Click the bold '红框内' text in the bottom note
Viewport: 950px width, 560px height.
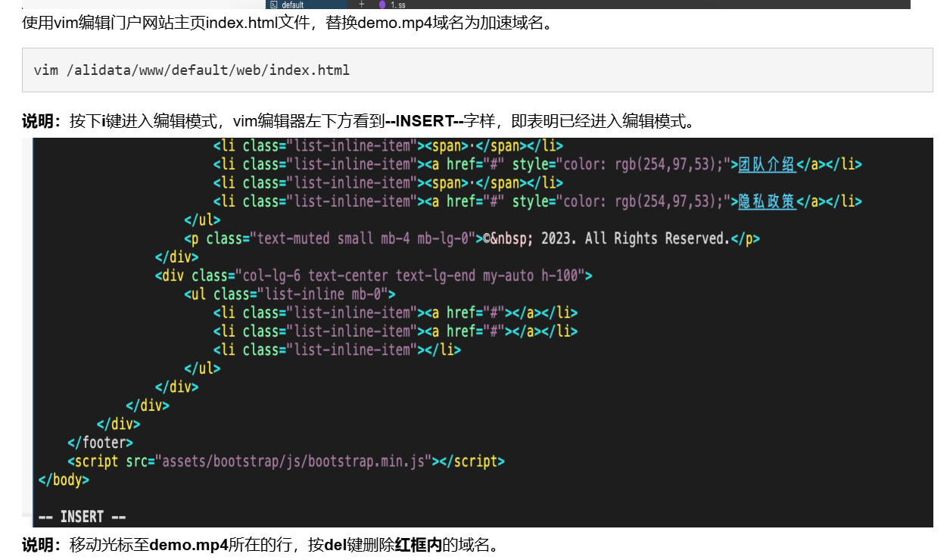point(419,545)
